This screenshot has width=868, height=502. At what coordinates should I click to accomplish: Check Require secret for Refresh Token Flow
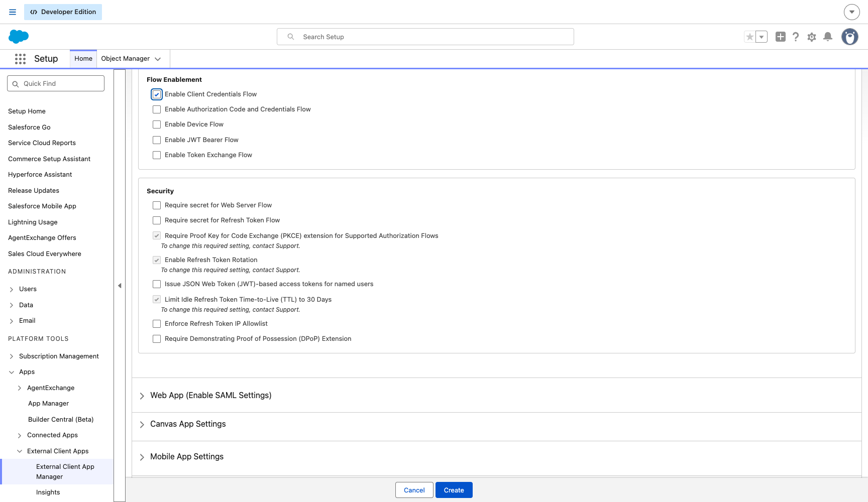coord(157,220)
